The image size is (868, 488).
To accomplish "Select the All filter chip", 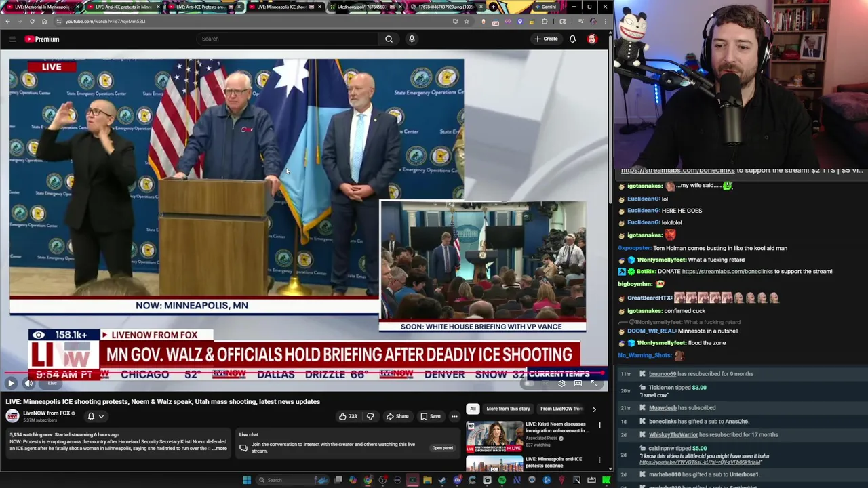I will [473, 409].
